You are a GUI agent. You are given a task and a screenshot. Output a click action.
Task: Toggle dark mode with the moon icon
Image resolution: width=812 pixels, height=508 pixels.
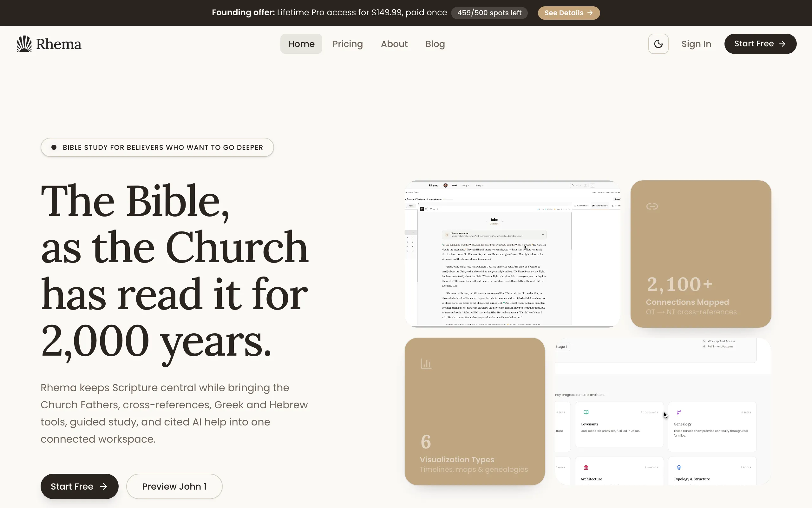pos(658,44)
